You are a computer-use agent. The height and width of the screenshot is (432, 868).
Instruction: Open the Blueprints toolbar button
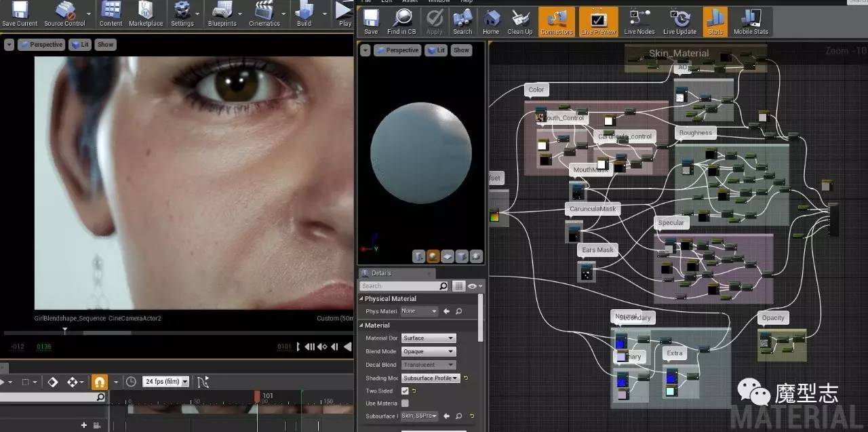tap(222, 14)
